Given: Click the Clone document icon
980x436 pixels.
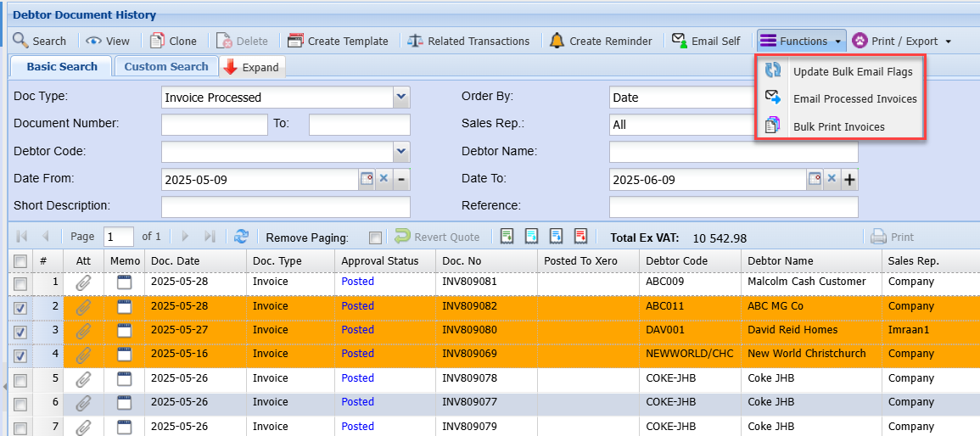Looking at the screenshot, I should point(158,41).
